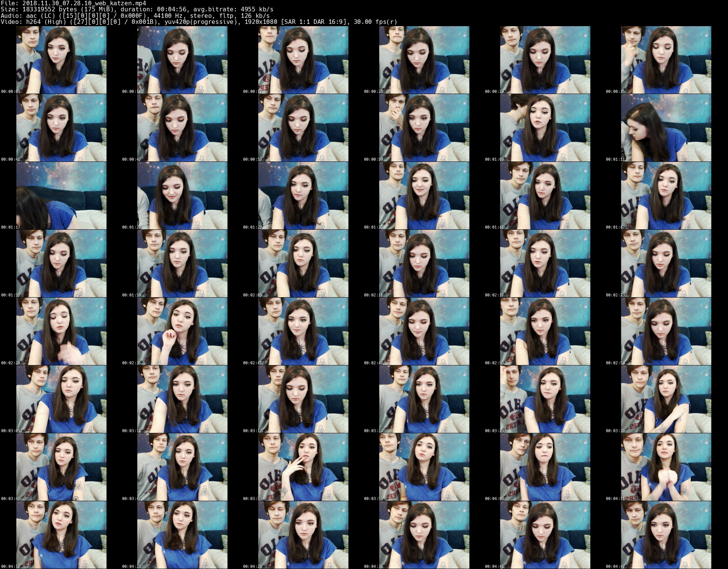The image size is (728, 569).
Task: Open the still captured at 00:04:47
Action: coord(666,535)
